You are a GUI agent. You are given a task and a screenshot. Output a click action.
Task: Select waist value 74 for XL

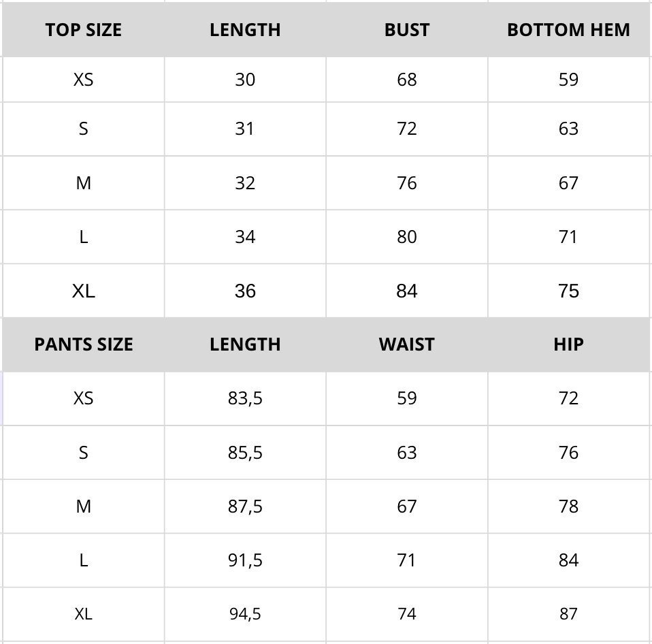[x=406, y=614]
